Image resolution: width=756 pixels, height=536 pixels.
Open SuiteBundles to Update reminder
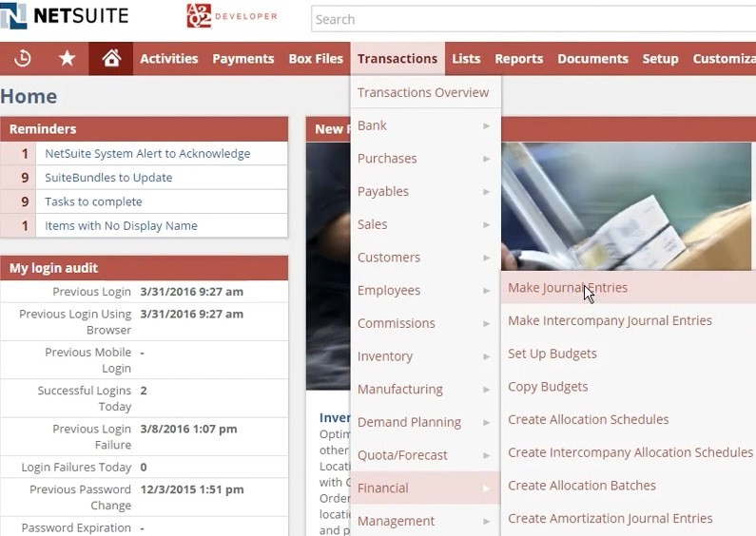point(108,178)
